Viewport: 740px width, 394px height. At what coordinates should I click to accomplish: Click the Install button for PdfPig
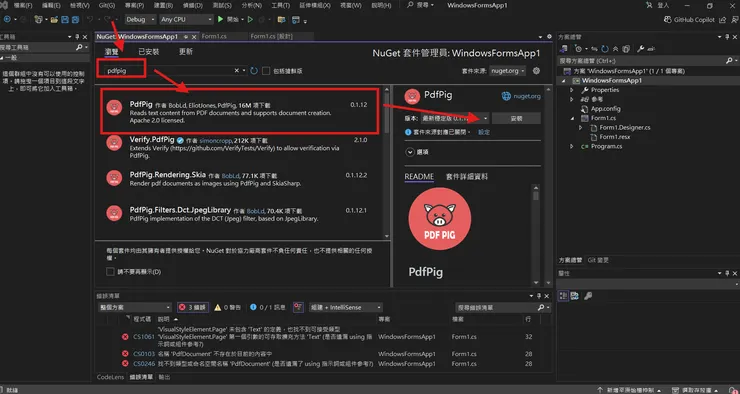pos(516,118)
